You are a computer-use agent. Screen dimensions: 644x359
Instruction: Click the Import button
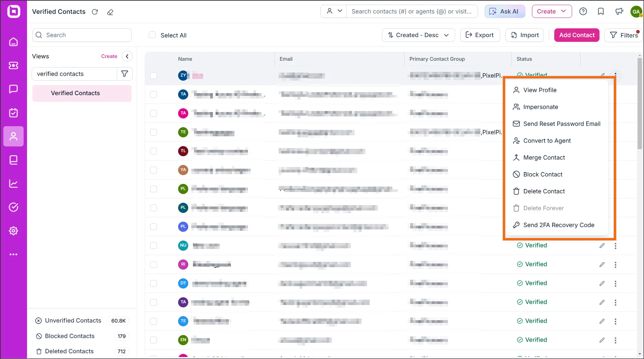pos(525,35)
